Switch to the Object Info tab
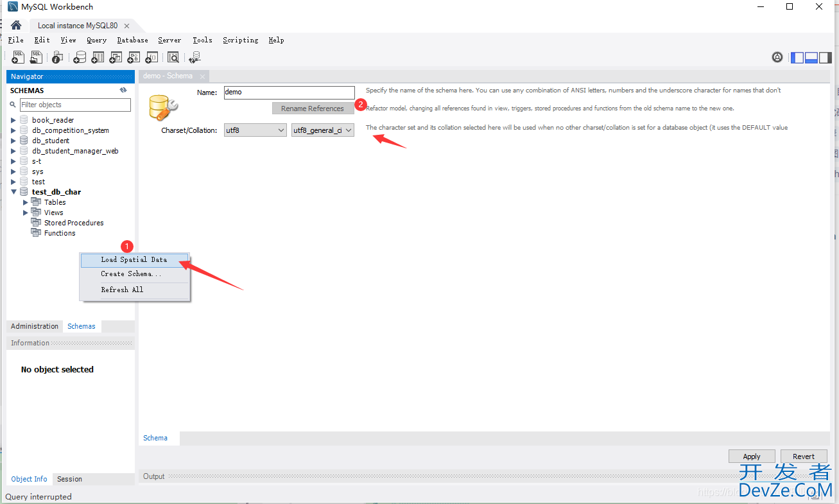This screenshot has height=504, width=839. (x=29, y=479)
